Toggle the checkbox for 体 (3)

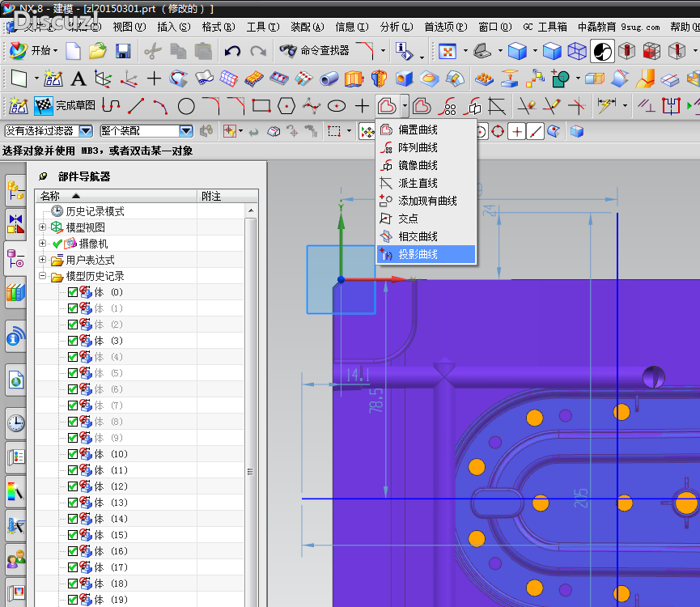point(73,341)
